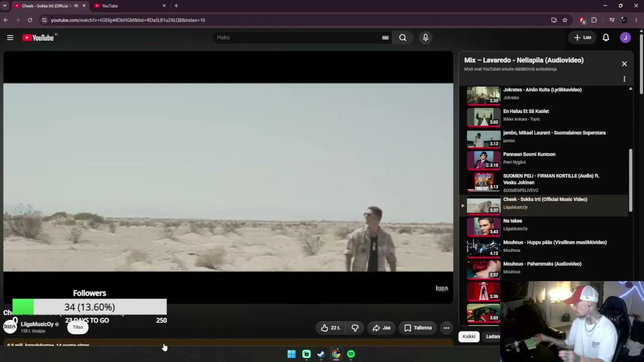Viewport: 644px width, 362px height.
Task: Install app icon in address bar
Action: click(554, 20)
